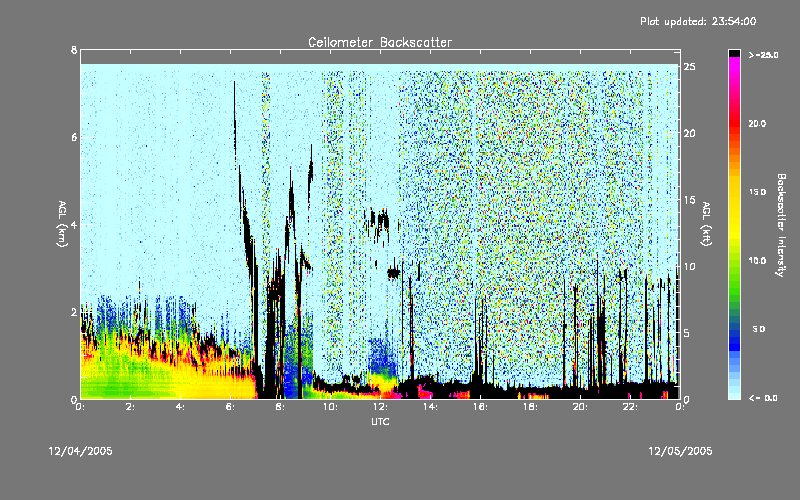Viewport: 800px width, 500px height.
Task: Click the '6:' hour tick label
Action: click(x=231, y=407)
